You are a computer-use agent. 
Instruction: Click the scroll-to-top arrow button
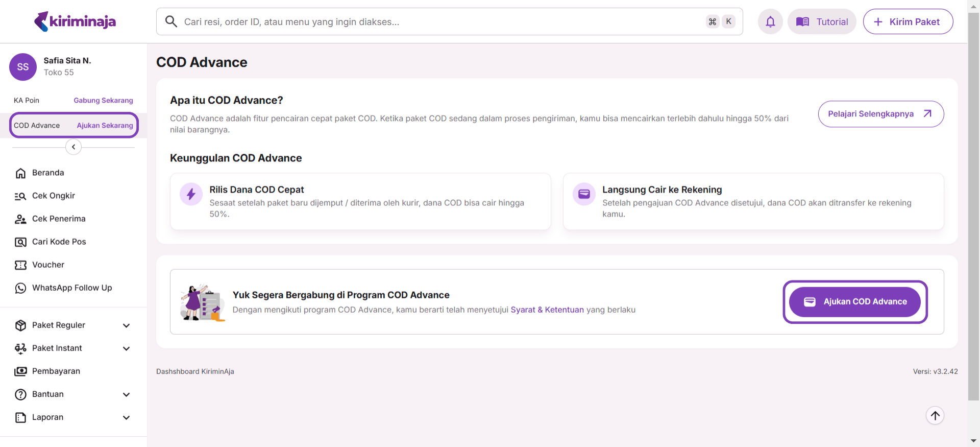[x=935, y=415]
